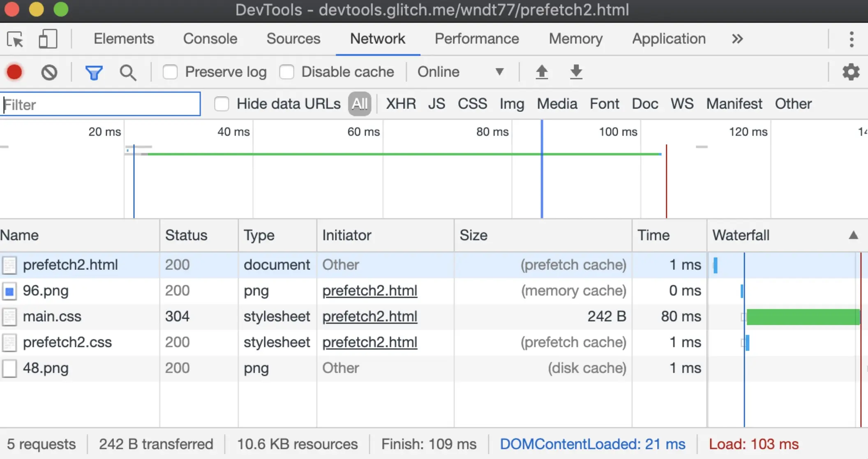Click the inspect element cursor icon
Image resolution: width=868 pixels, height=459 pixels.
click(15, 39)
